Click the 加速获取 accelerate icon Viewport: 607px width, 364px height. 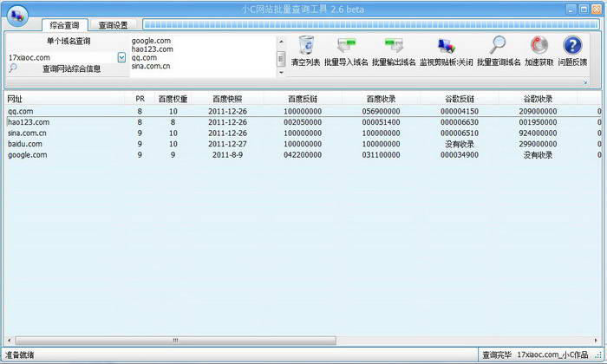coord(538,45)
